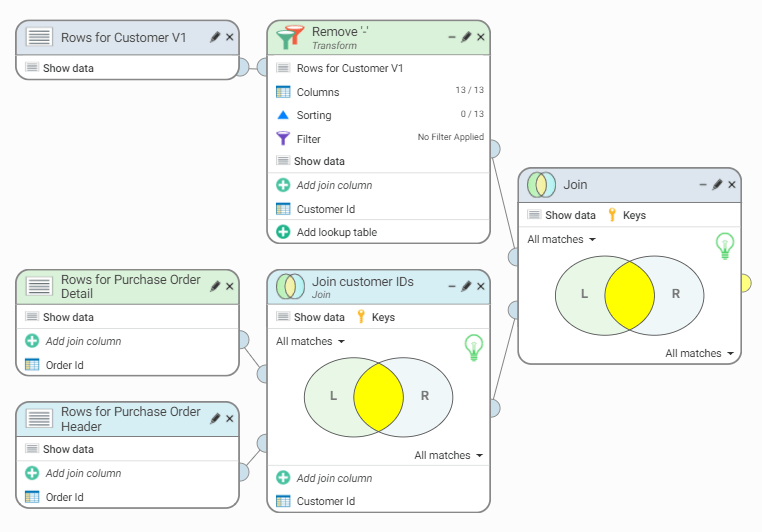Open the Filter row in Remove '-' node
Image resolution: width=762 pixels, height=532 pixels.
tap(308, 139)
